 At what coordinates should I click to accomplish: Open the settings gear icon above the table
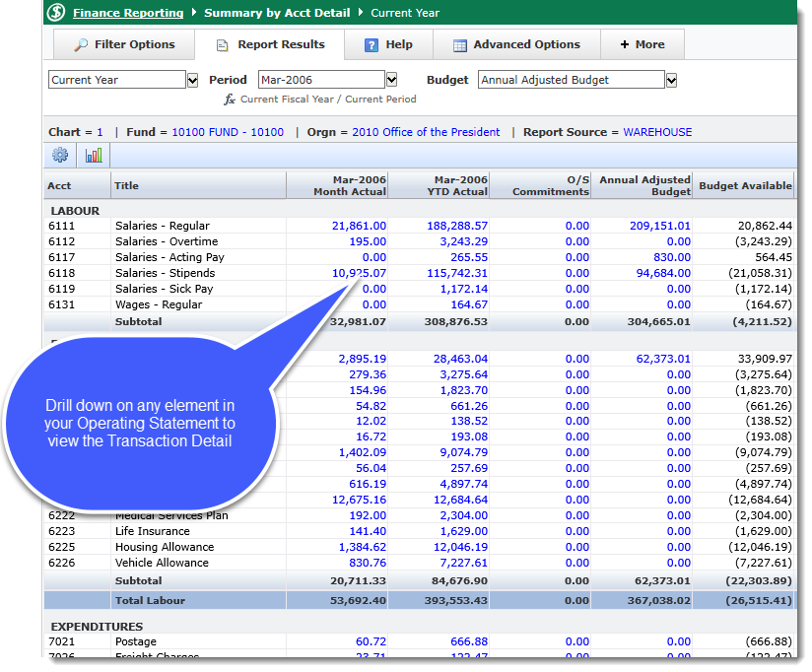[x=61, y=155]
